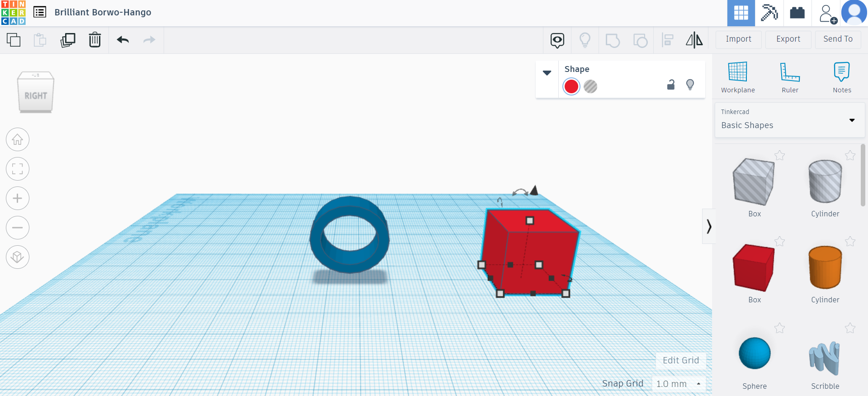Click the Paste tool icon
The image size is (868, 396).
pyautogui.click(x=40, y=40)
